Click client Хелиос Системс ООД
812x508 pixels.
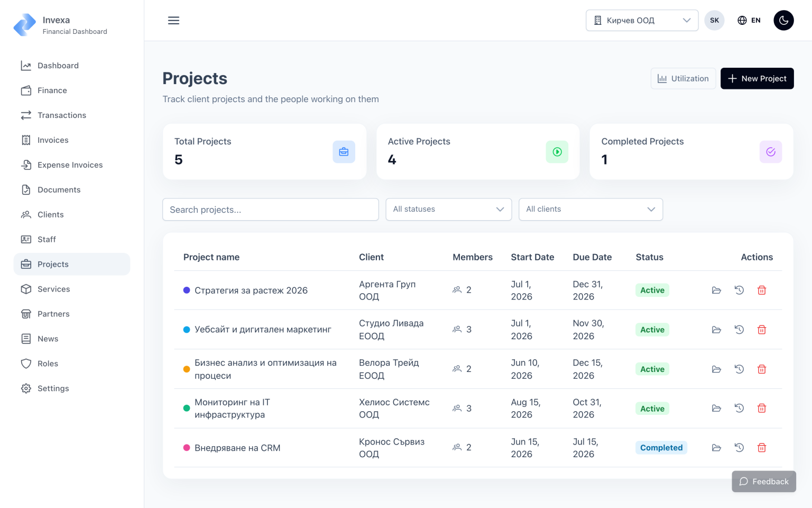coord(394,409)
